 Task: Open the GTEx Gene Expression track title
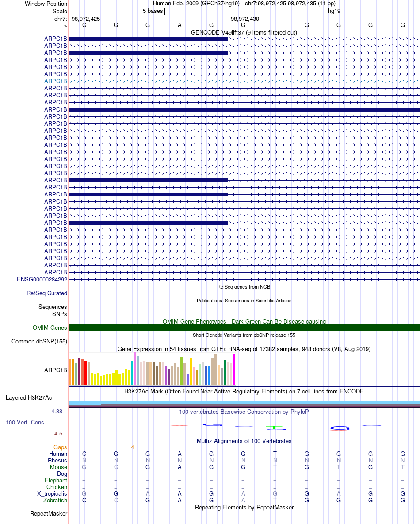[x=244, y=349]
